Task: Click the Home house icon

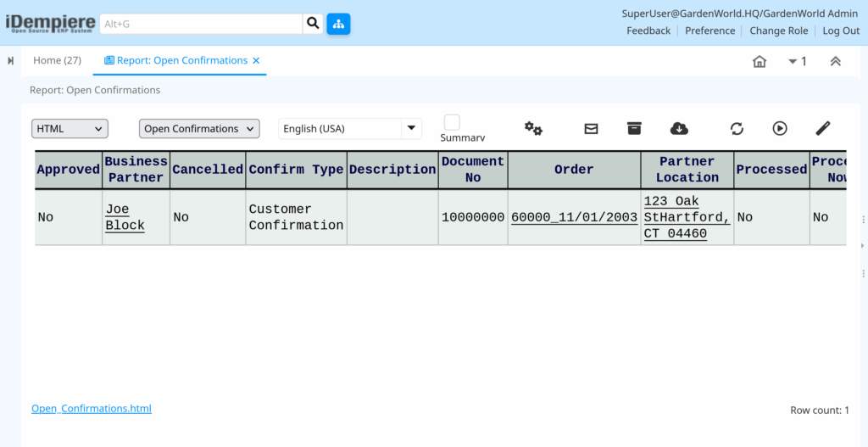Action: (x=759, y=61)
